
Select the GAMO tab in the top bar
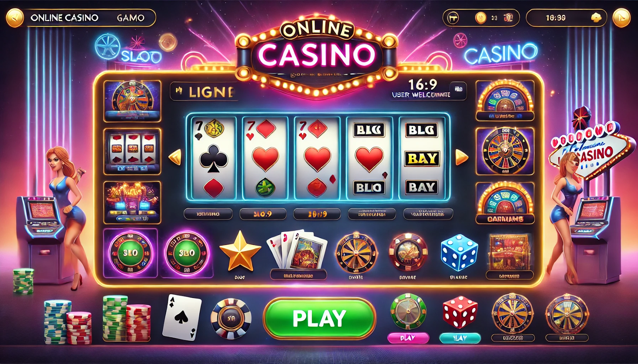[x=131, y=18]
